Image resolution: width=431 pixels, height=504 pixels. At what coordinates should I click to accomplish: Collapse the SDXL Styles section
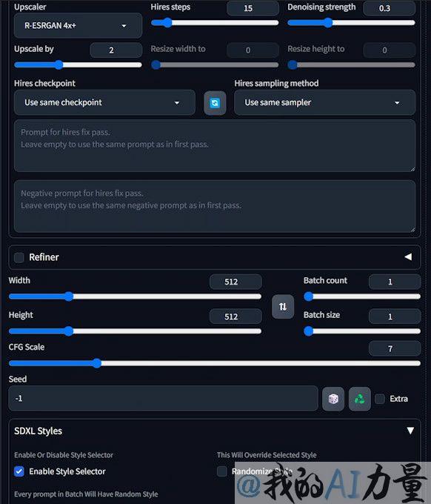[410, 431]
